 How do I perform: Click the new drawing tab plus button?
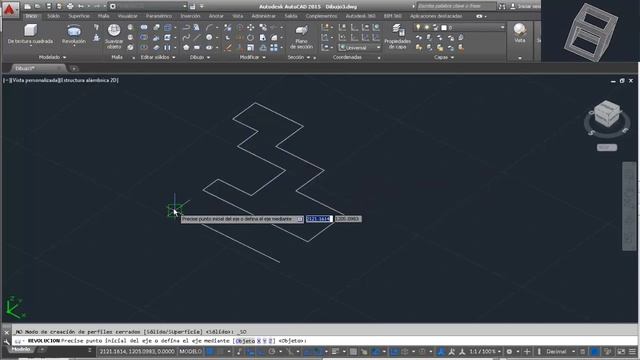pyautogui.click(x=74, y=69)
